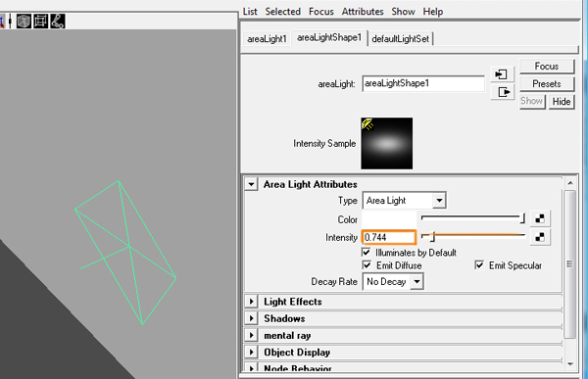
Task: Open the Attributes menu
Action: click(363, 12)
